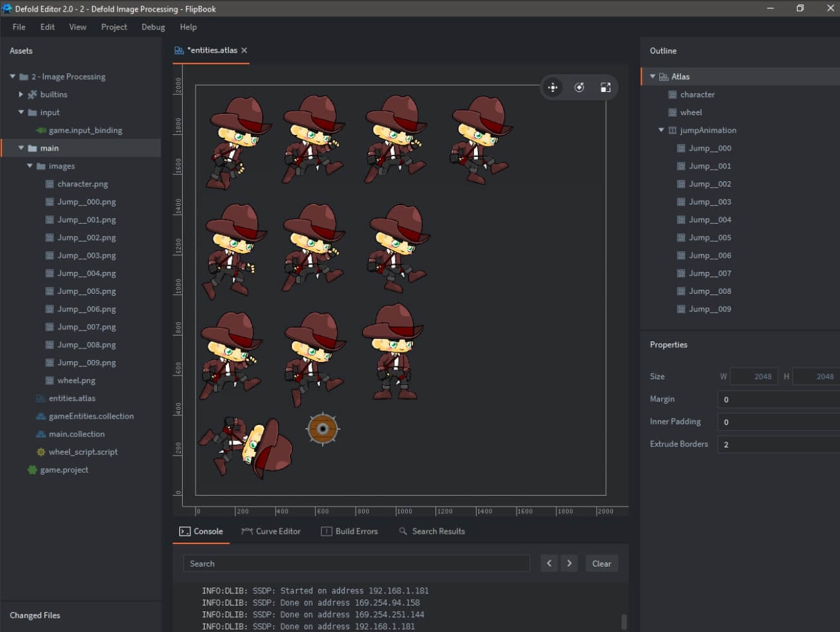Click the Extrude Borders value field
This screenshot has width=840, height=632.
pyautogui.click(x=778, y=444)
